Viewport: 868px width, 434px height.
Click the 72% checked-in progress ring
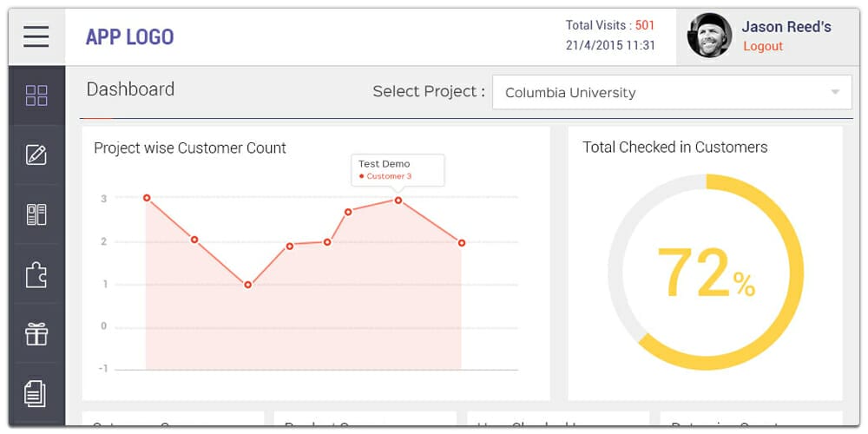706,273
